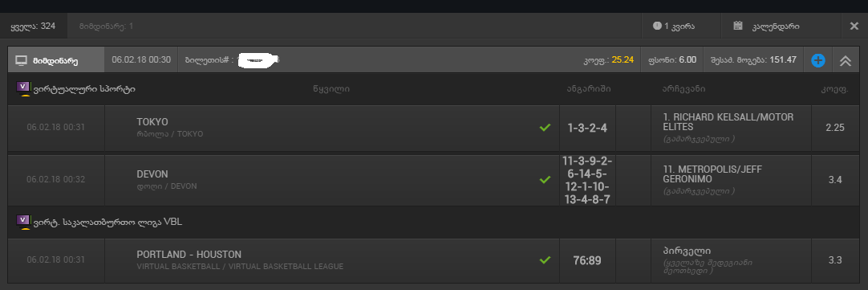This screenshot has height=290, width=868.
Task: Click the purple virtual sports V icon
Action: tap(24, 88)
